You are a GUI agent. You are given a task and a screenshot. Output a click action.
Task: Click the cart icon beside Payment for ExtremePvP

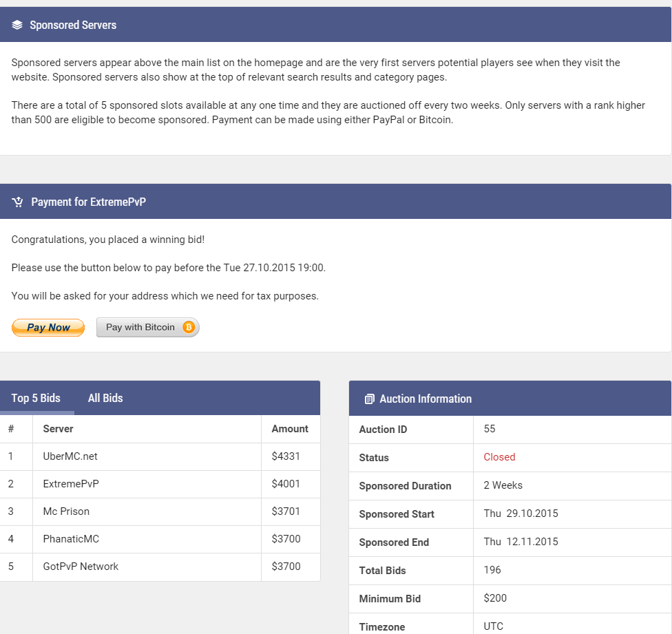(18, 202)
